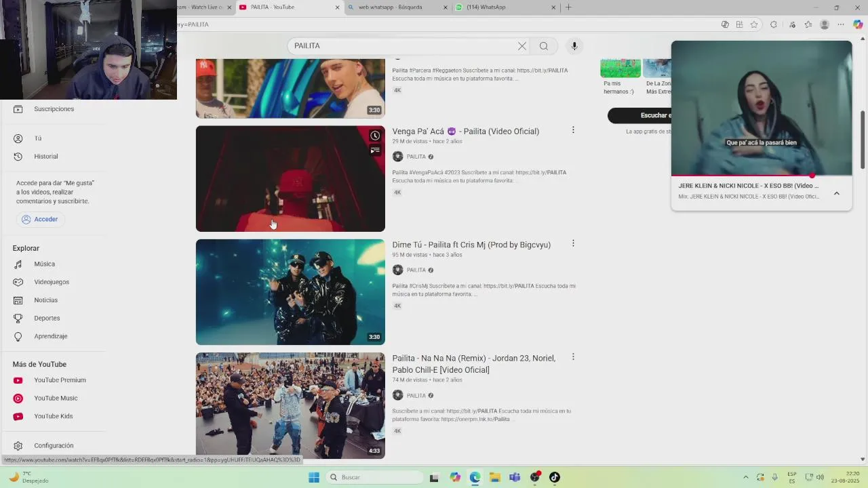
Task: Open options menu for Venga Pa' Acá video
Action: point(573,130)
